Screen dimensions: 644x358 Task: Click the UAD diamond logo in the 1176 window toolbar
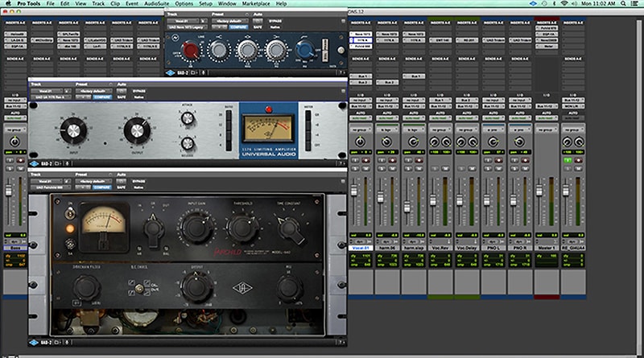(x=34, y=164)
